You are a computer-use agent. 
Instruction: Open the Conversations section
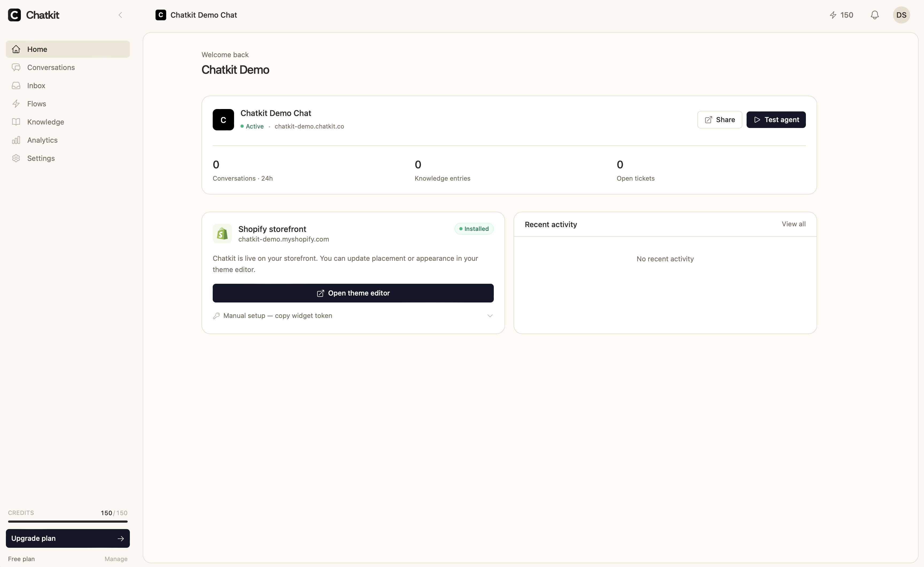[68, 68]
